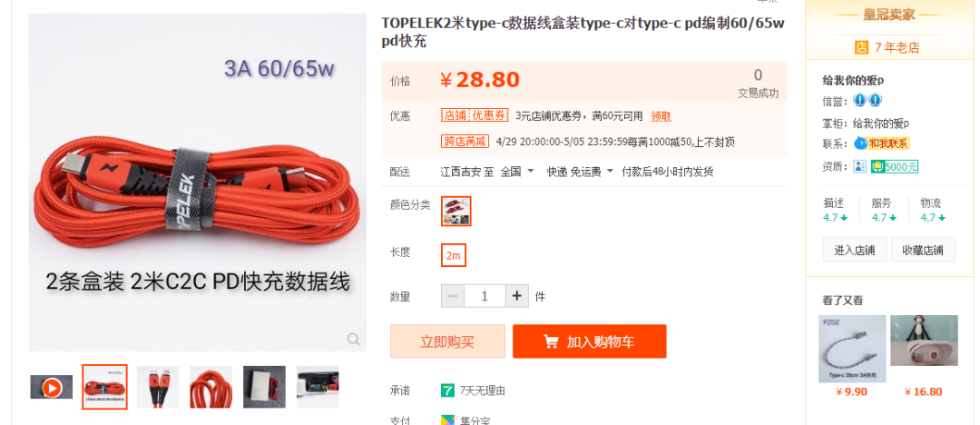Click the 7天无理由 green badge icon
The width and height of the screenshot is (980, 425).
[447, 390]
